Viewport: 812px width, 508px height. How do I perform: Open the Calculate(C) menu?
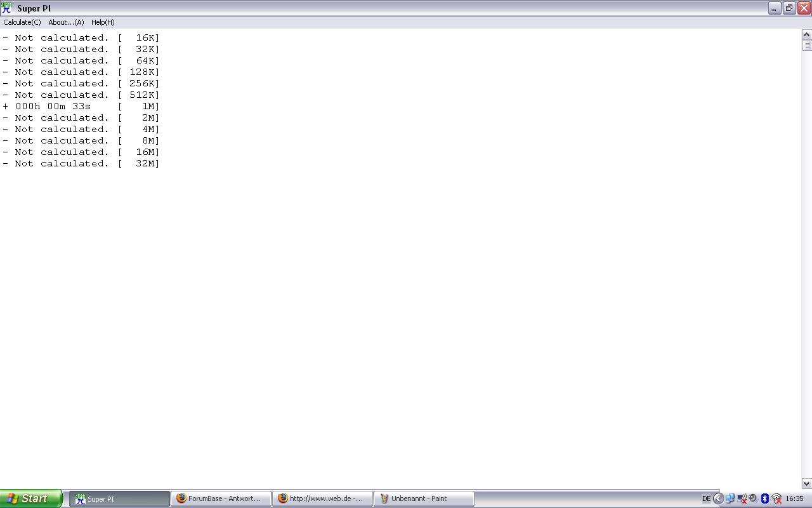(x=22, y=22)
